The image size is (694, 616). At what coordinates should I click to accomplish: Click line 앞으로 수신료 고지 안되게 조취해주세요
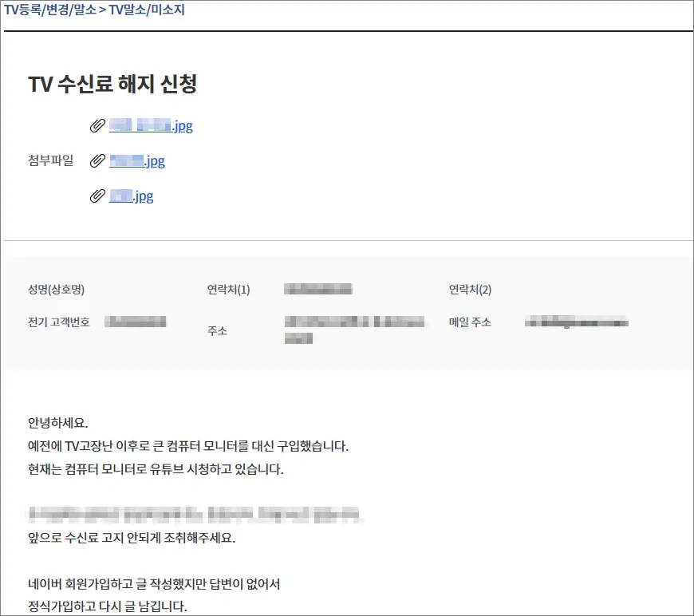(132, 538)
